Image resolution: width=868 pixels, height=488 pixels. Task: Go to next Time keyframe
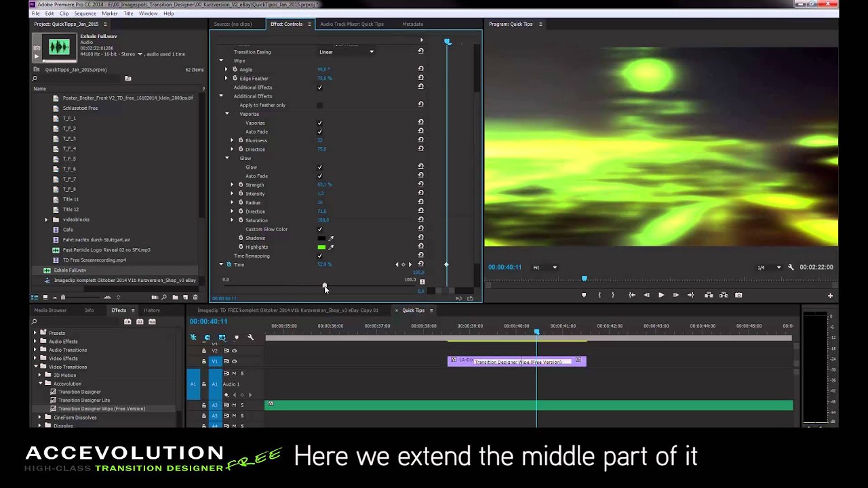pos(410,264)
